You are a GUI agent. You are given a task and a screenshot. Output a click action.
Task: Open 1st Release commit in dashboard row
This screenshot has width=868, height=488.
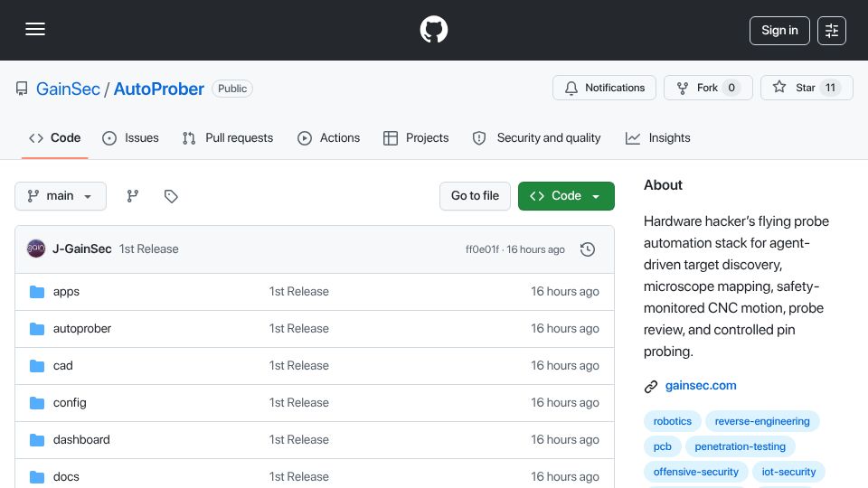299,440
